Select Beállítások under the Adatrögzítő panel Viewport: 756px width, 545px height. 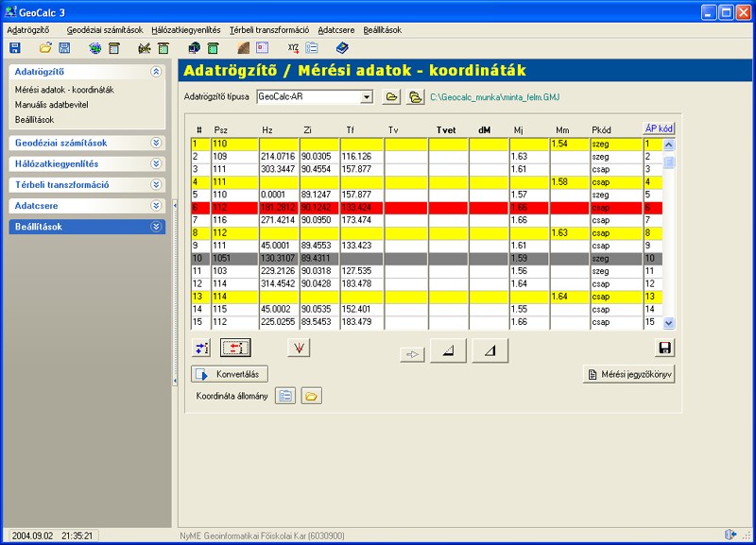coord(34,120)
